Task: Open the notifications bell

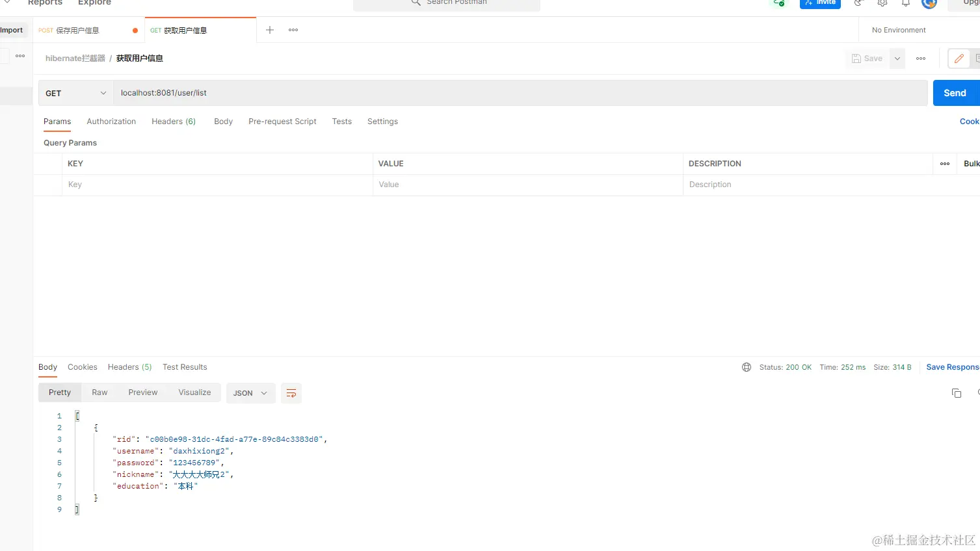Action: (905, 3)
